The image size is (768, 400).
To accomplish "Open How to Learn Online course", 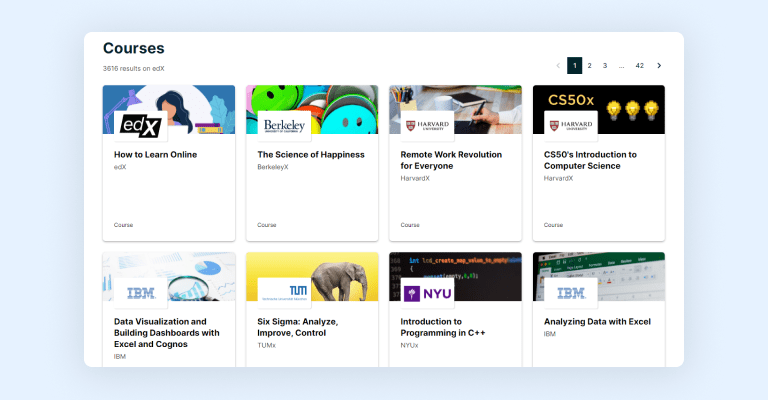I will pyautogui.click(x=155, y=155).
